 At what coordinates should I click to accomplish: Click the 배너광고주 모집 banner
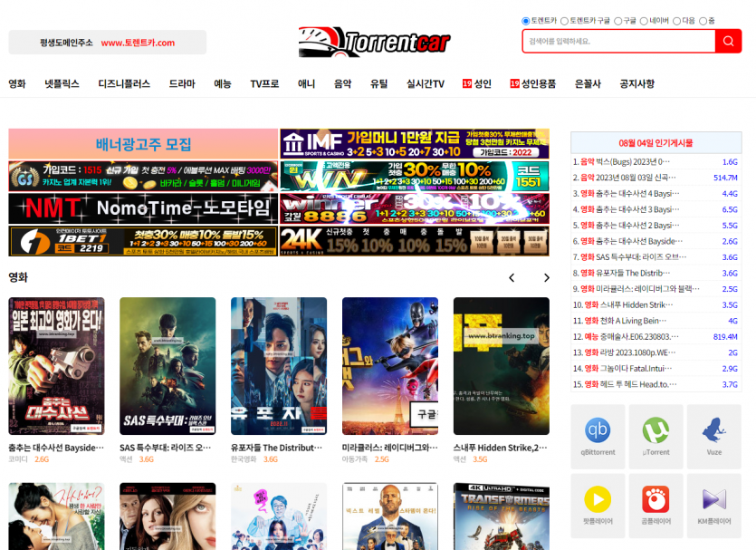pyautogui.click(x=143, y=144)
